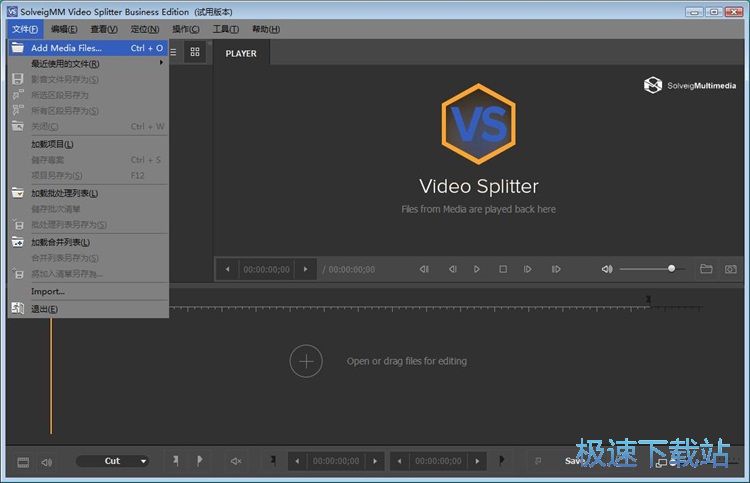The image size is (750, 483).
Task: Click the Play button in the player
Action: (x=477, y=269)
